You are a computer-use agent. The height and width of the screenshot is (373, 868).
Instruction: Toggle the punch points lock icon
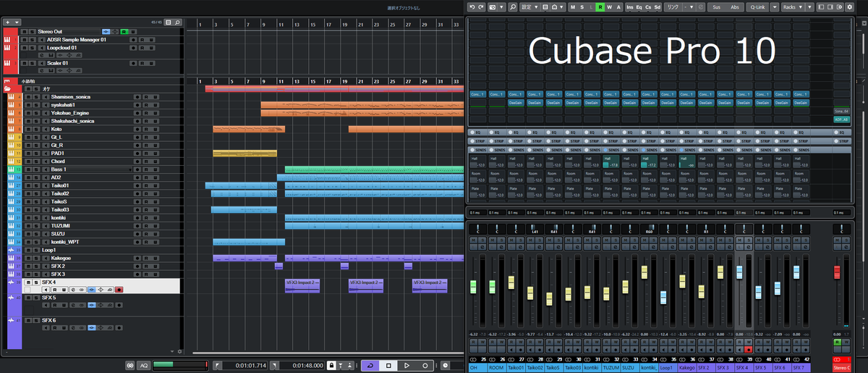pos(331,366)
